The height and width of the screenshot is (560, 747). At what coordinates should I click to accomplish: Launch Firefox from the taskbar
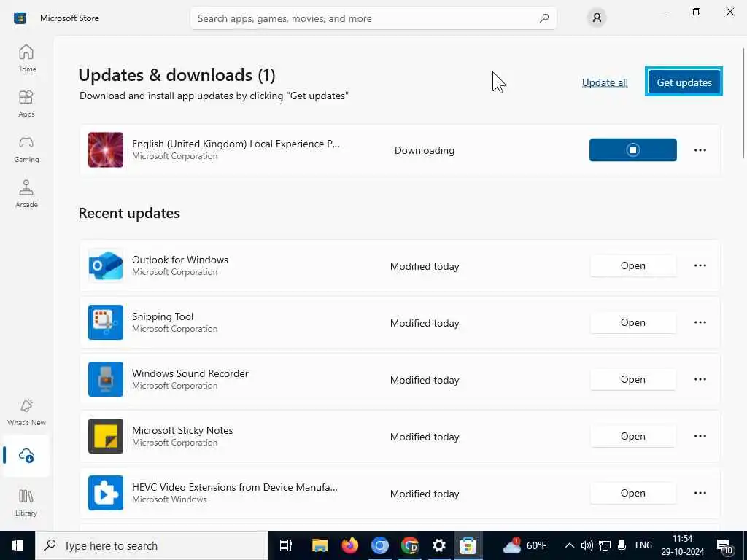pyautogui.click(x=349, y=545)
